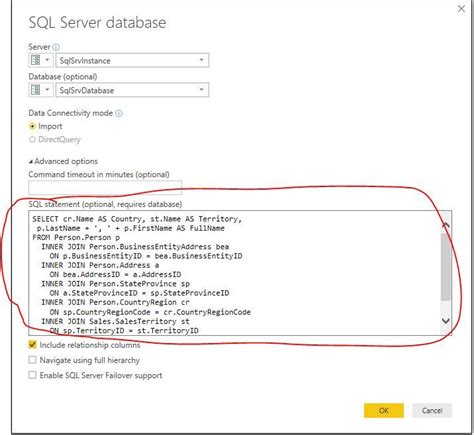The height and width of the screenshot is (435, 474).
Task: Click the SQL statement scroll down arrow
Action: (446, 321)
